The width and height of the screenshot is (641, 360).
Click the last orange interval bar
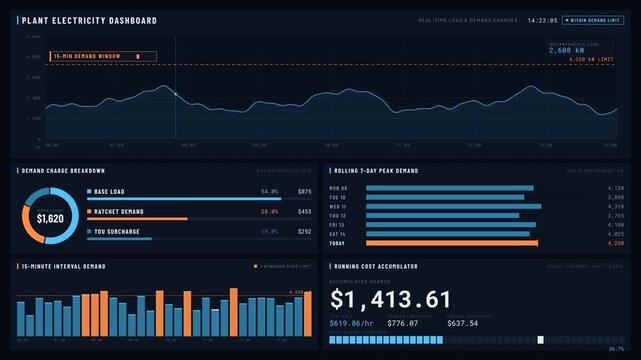pos(308,314)
